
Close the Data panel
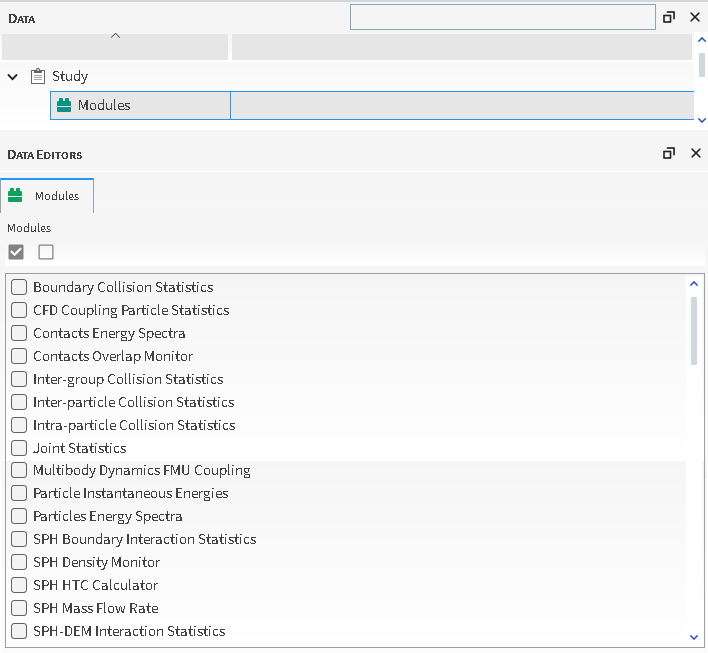coord(695,17)
